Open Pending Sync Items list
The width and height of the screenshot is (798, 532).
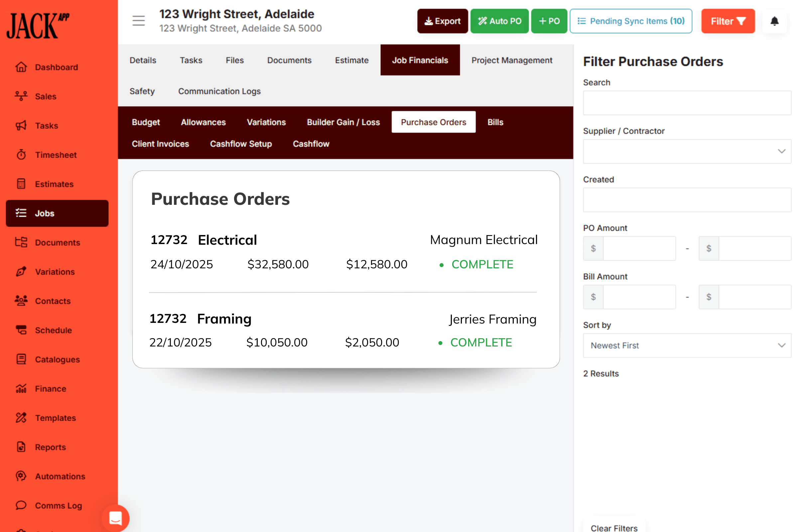[631, 21]
